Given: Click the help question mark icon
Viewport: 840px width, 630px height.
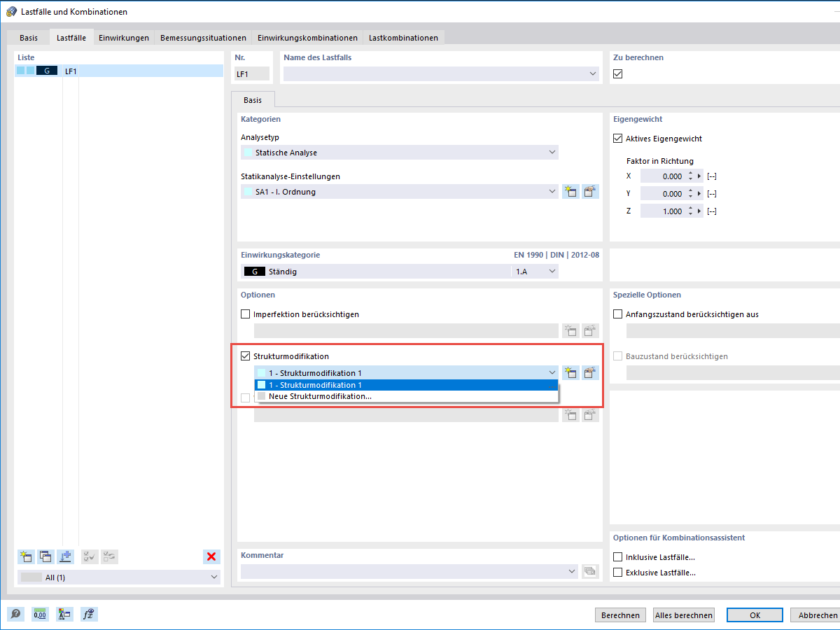Looking at the screenshot, I should (x=15, y=614).
